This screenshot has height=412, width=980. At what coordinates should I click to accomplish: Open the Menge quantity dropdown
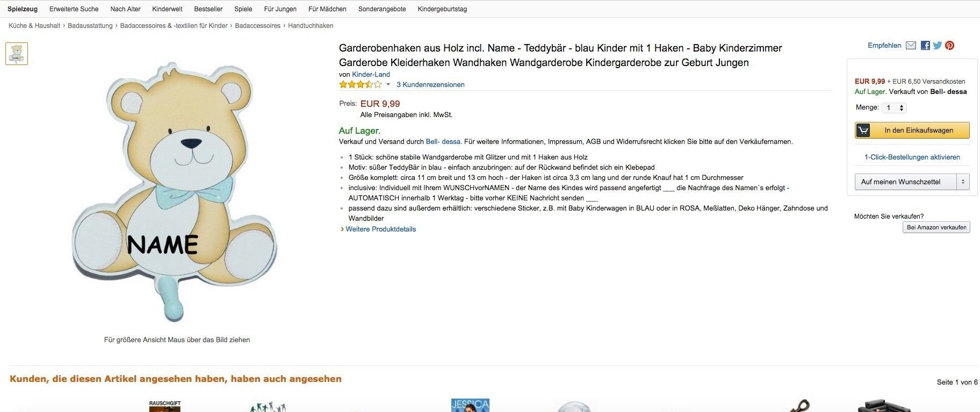pyautogui.click(x=895, y=108)
